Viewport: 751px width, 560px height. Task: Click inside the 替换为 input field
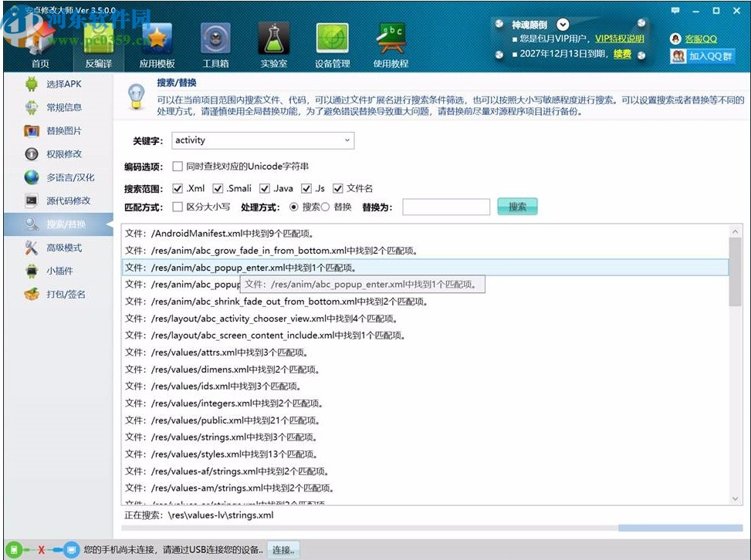point(448,207)
